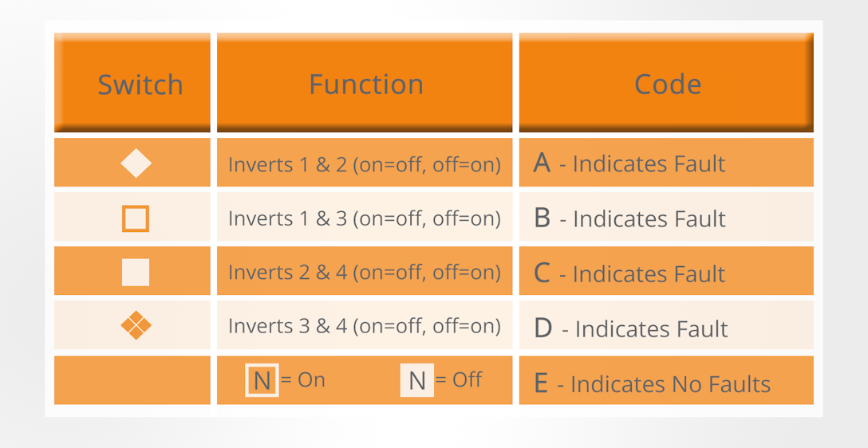Click the Switch column header
The width and height of the screenshot is (868, 448).
pos(140,84)
